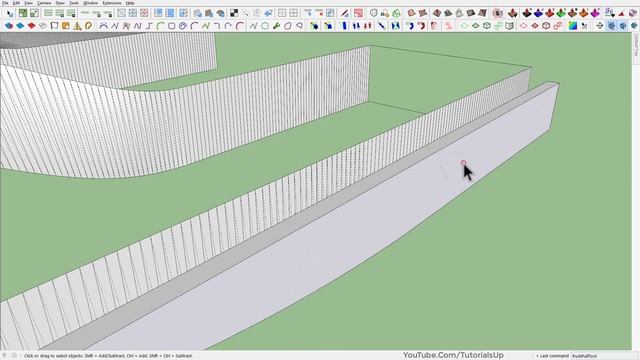This screenshot has height=360, width=640.
Task: Click the padlock icon in top toolbar
Action: click(x=385, y=13)
